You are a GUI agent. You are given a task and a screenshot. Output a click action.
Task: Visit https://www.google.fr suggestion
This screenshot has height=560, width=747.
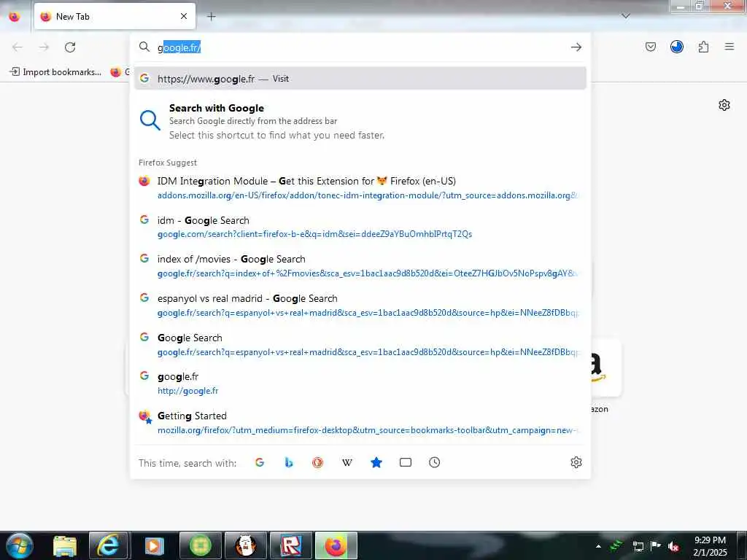click(360, 79)
